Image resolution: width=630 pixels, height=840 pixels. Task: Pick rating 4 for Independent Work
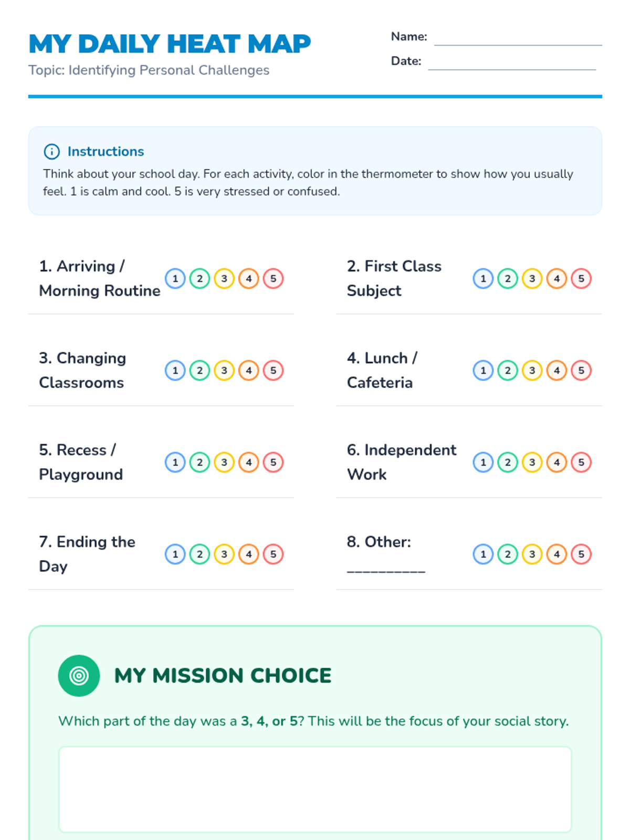click(x=556, y=463)
